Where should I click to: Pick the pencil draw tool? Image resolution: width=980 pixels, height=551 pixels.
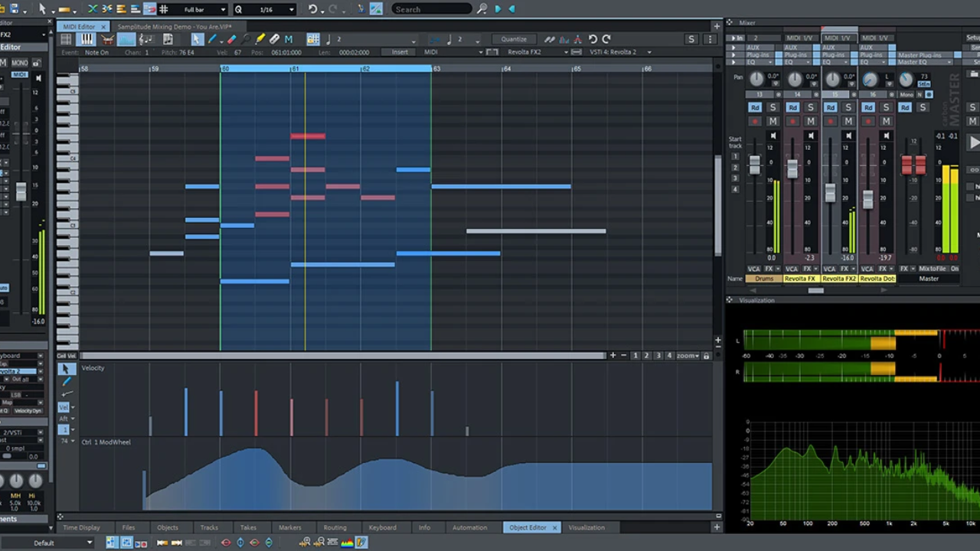(x=213, y=40)
